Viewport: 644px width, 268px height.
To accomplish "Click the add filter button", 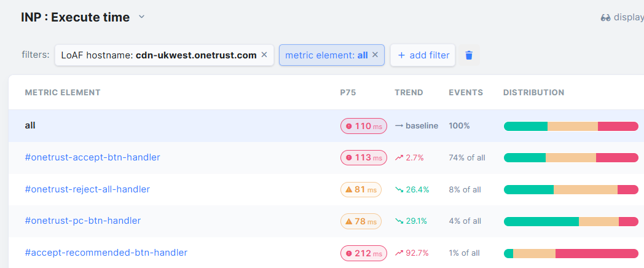I will [x=423, y=55].
